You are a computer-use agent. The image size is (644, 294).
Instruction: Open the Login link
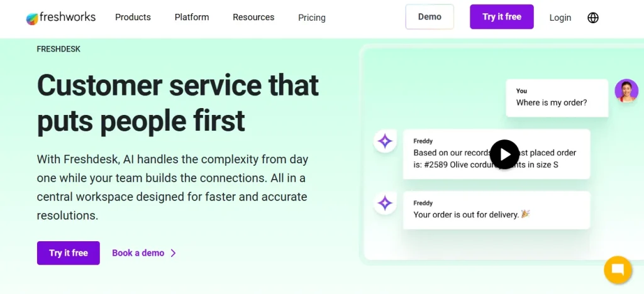tap(560, 18)
